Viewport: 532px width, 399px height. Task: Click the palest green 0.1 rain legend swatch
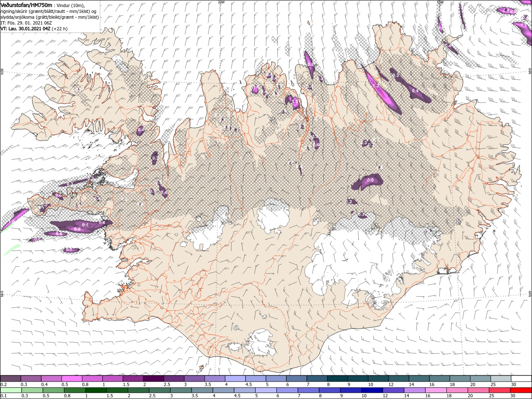11,390
